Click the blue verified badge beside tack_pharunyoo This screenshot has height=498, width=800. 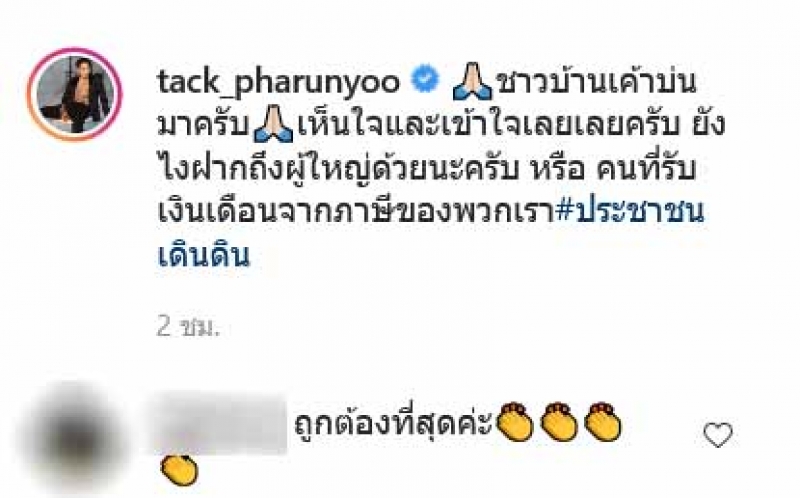click(425, 81)
